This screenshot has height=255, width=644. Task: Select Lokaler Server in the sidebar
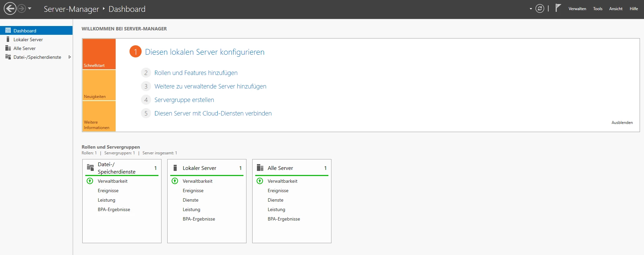[28, 40]
